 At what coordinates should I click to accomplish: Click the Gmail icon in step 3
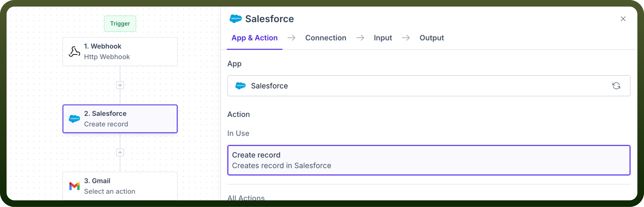click(x=74, y=186)
